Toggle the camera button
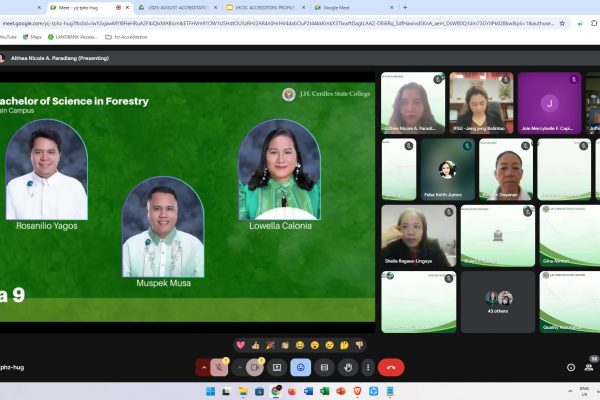The width and height of the screenshot is (600, 400). 254,367
